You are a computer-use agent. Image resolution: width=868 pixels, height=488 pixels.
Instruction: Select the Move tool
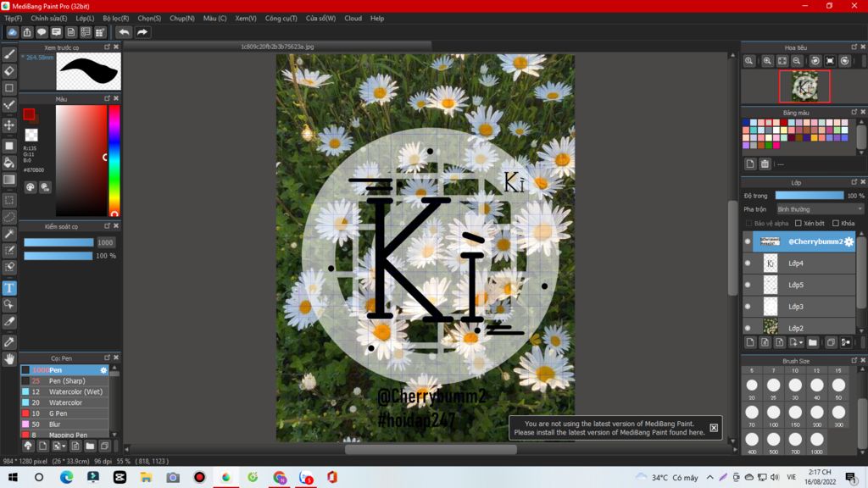tap(9, 125)
